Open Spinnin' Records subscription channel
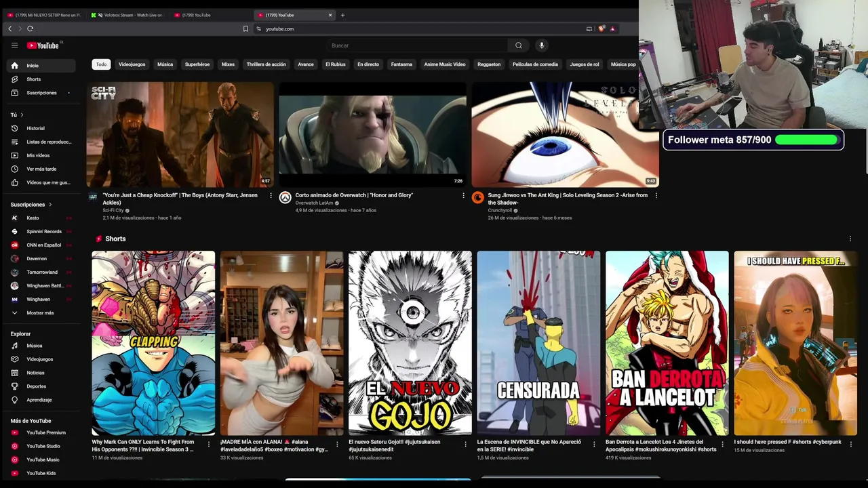This screenshot has height=488, width=868. point(41,232)
